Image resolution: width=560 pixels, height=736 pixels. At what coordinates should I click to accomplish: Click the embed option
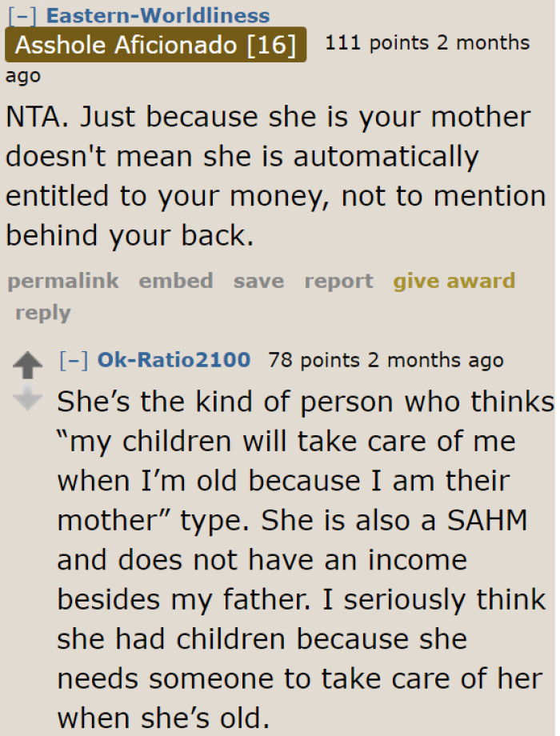click(175, 281)
